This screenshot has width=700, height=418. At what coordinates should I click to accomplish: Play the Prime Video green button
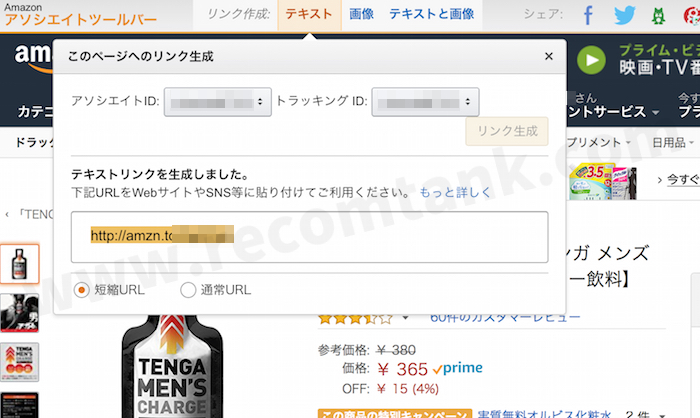(591, 60)
